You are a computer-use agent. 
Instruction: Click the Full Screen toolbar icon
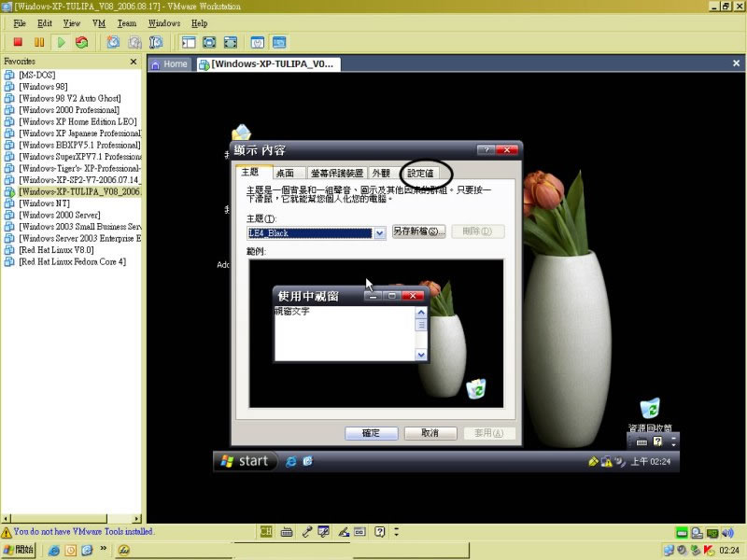point(231,42)
